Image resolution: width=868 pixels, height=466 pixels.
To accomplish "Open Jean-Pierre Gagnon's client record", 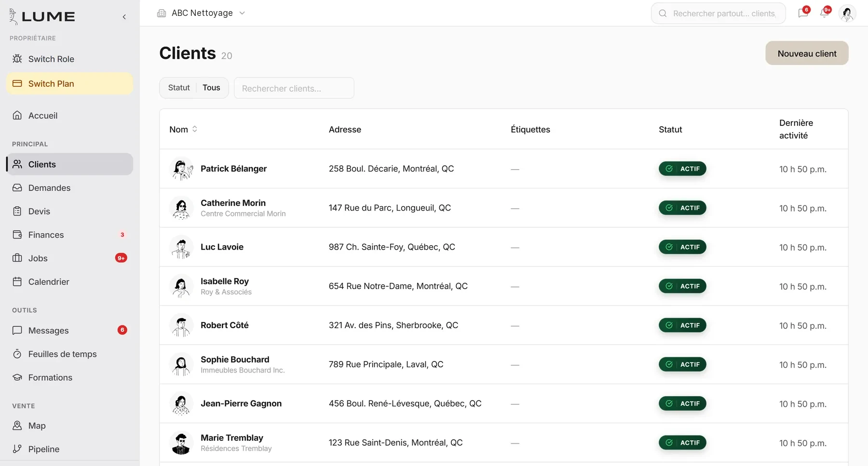I will point(503,403).
